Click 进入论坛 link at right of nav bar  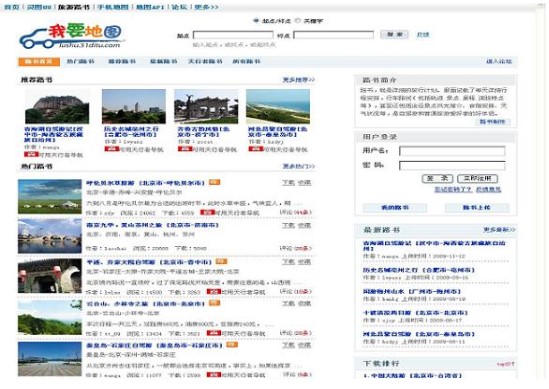pos(499,62)
